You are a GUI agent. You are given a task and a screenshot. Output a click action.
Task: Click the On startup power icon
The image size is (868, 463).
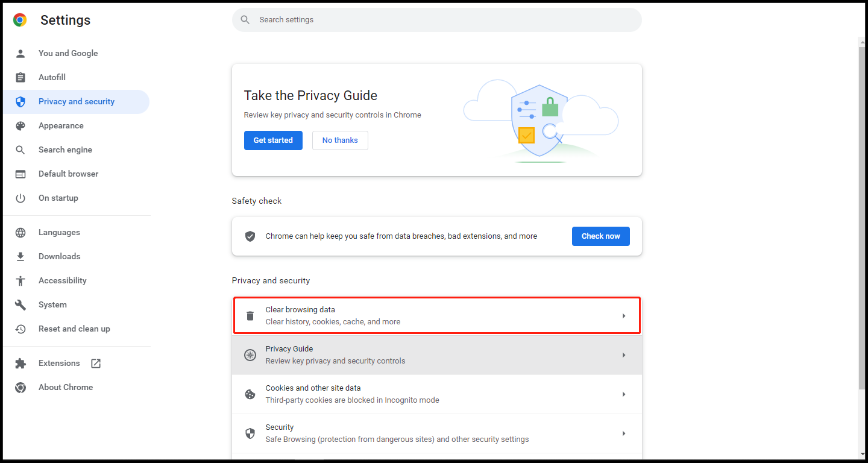[20, 198]
